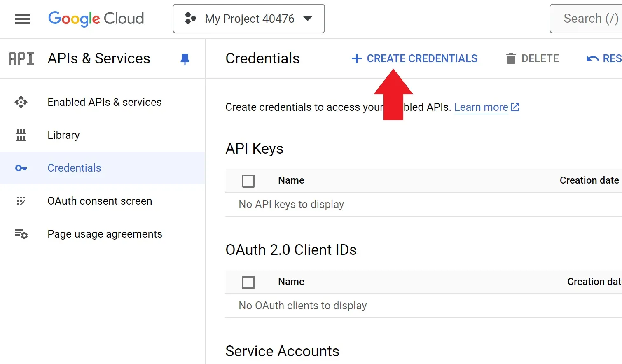Click the key icon for Credentials
Image resolution: width=622 pixels, height=364 pixels.
21,168
